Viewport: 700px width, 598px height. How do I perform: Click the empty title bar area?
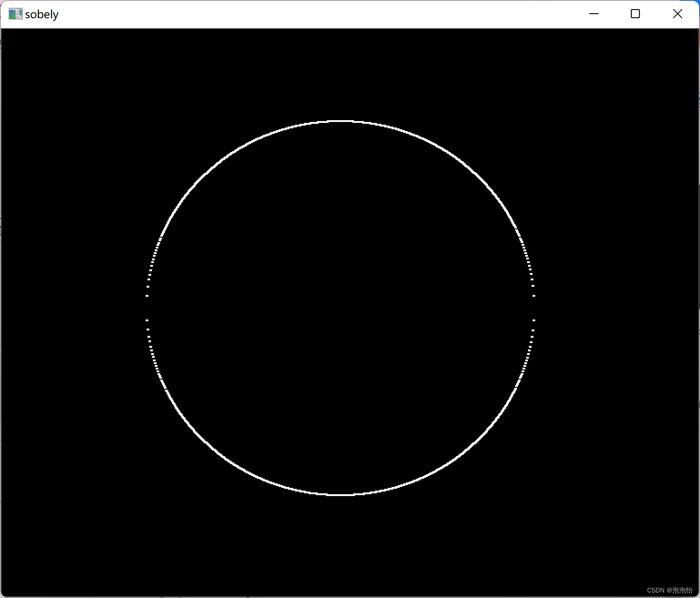(319, 14)
